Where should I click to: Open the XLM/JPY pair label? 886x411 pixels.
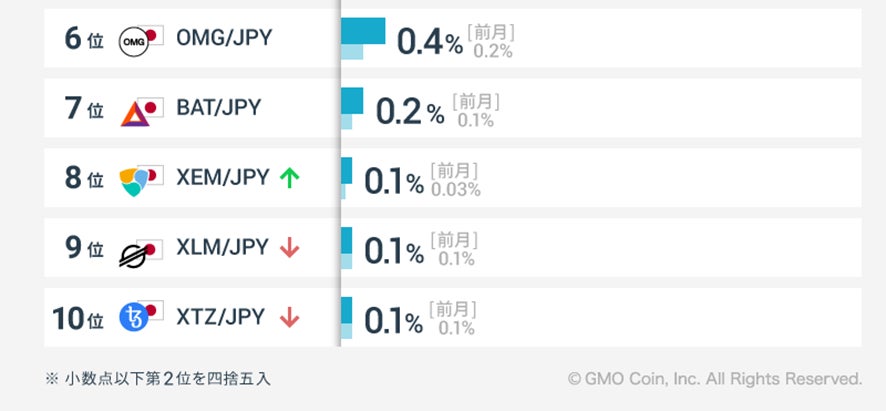[x=222, y=248]
